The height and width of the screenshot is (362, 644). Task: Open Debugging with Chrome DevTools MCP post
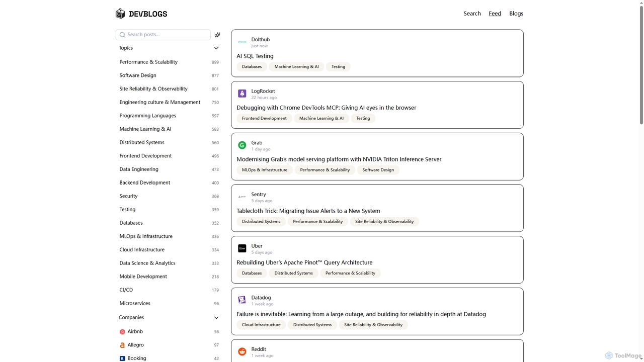pyautogui.click(x=327, y=108)
